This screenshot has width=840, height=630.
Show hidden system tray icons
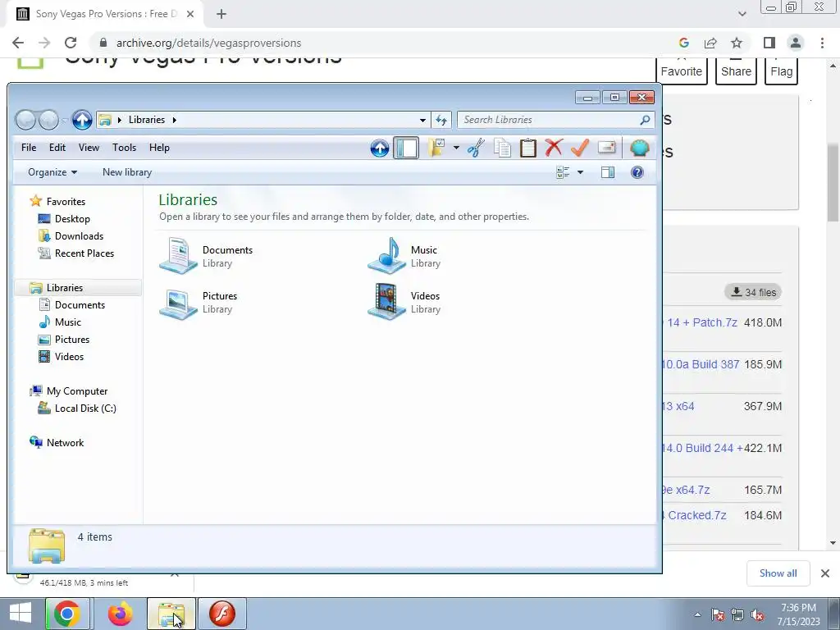(x=697, y=615)
